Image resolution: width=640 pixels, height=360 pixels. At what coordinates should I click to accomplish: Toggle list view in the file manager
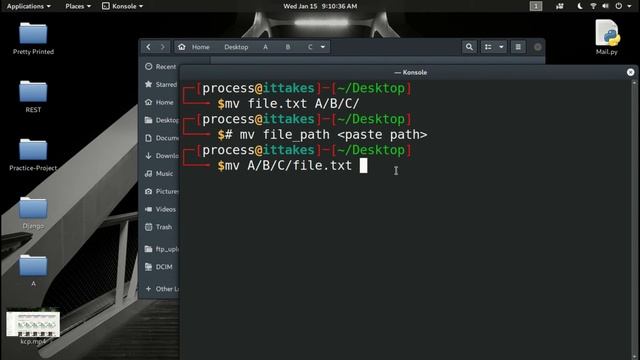coord(488,47)
